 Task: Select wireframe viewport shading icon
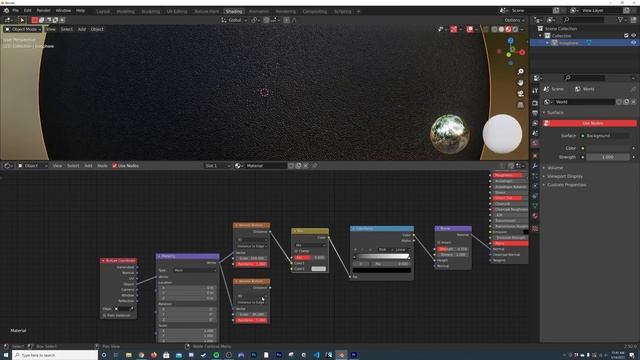point(494,29)
